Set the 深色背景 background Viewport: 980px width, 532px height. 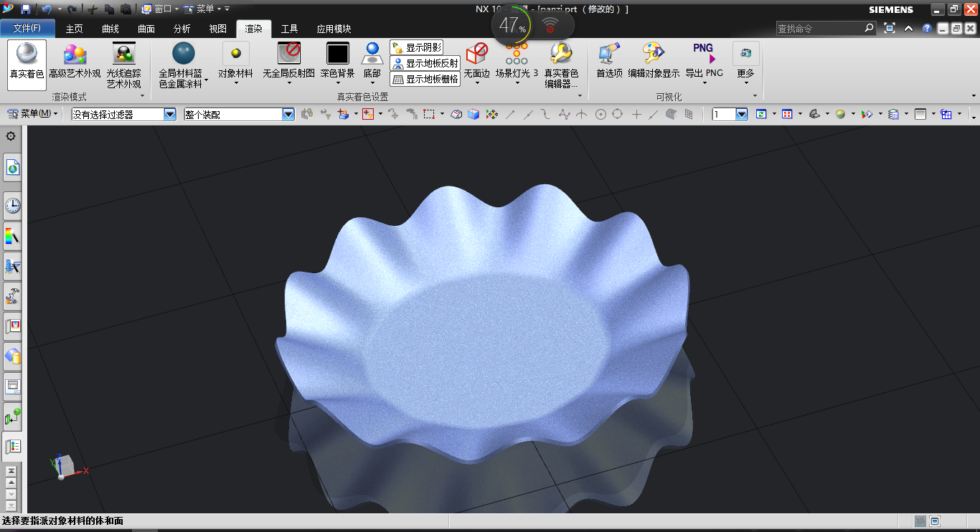337,64
